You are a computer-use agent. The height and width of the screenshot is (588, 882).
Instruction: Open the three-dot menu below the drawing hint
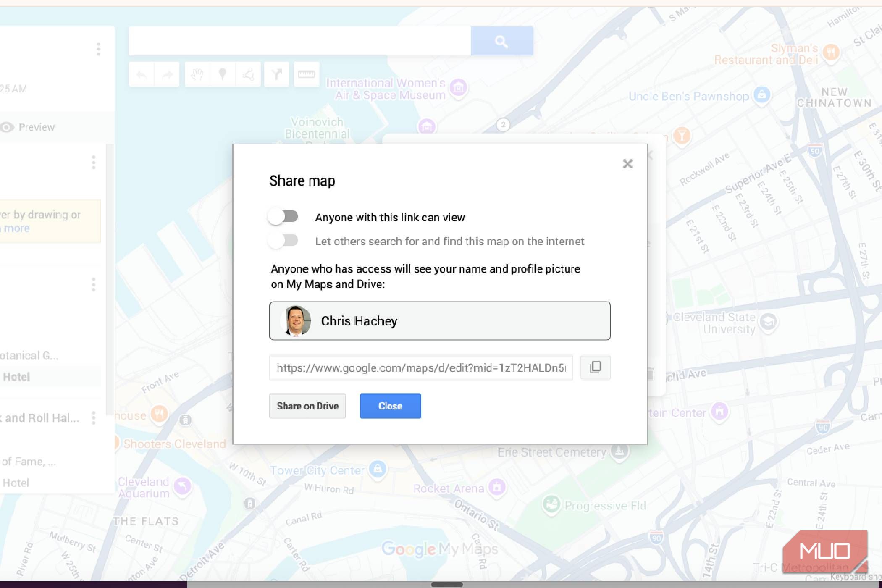point(94,285)
